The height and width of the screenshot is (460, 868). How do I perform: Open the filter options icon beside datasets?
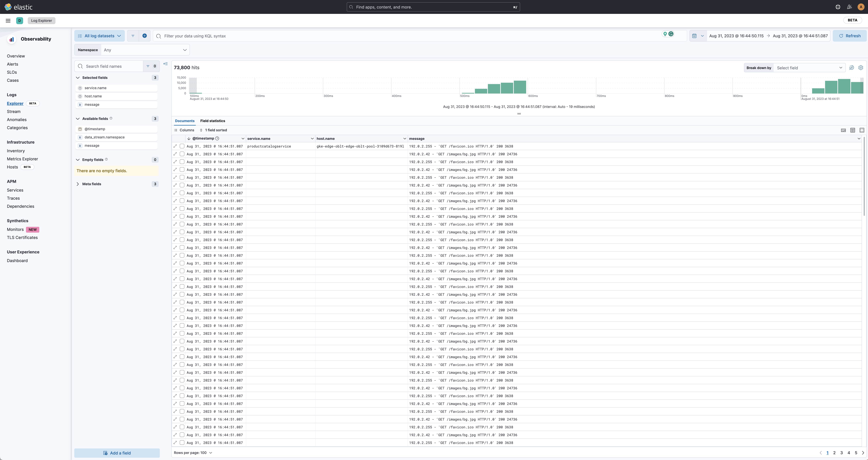tap(133, 36)
